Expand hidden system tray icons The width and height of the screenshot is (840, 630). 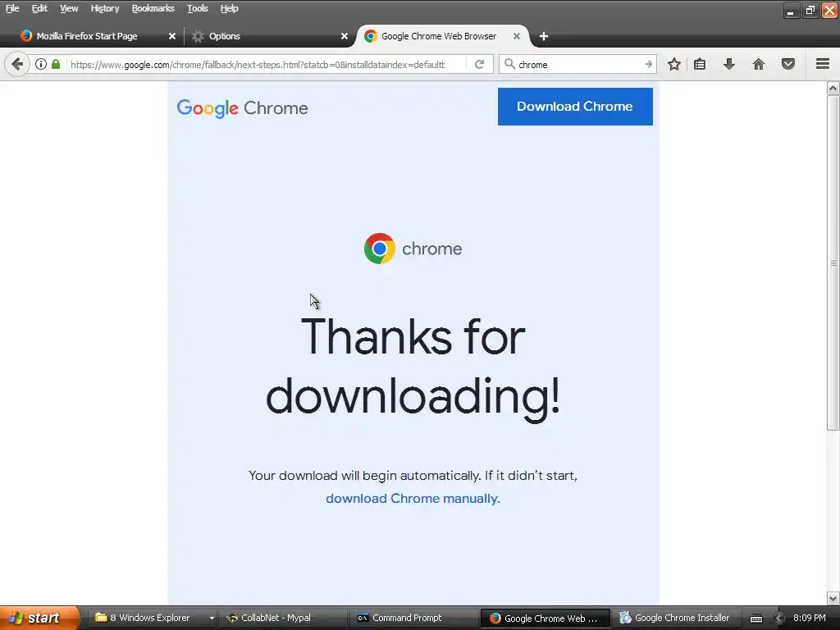[778, 619]
